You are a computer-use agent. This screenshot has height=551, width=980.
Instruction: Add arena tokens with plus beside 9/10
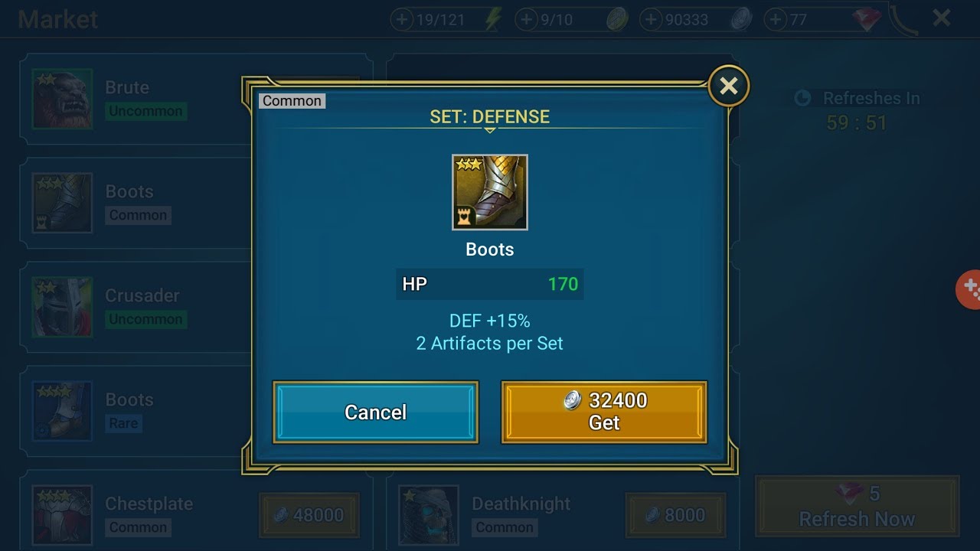point(526,20)
